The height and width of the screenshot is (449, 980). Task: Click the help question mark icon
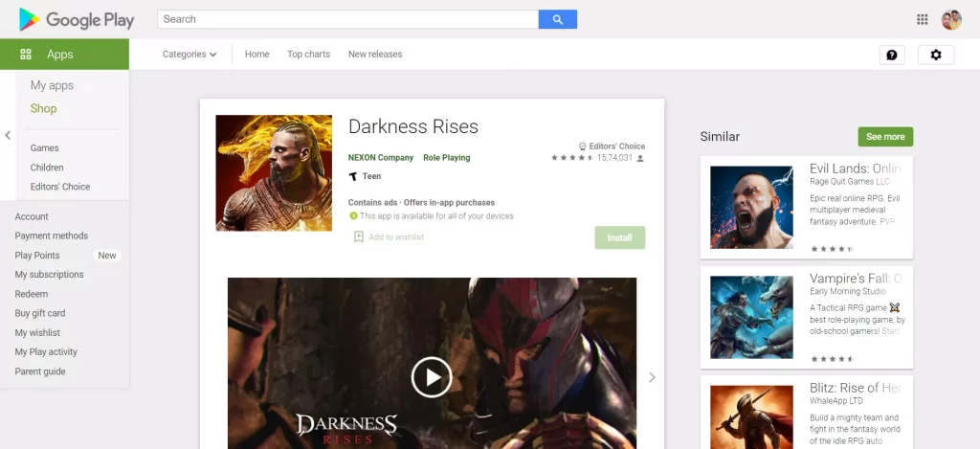coord(892,55)
